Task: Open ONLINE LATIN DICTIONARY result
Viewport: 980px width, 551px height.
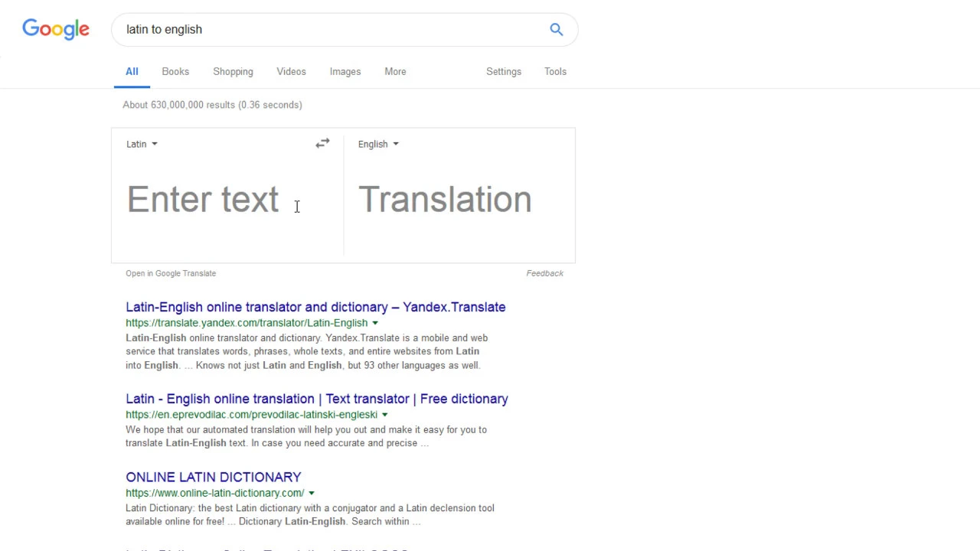Action: tap(214, 477)
